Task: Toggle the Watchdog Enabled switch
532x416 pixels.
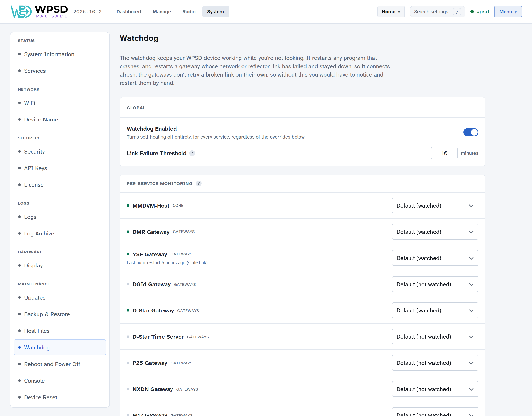Action: click(471, 132)
